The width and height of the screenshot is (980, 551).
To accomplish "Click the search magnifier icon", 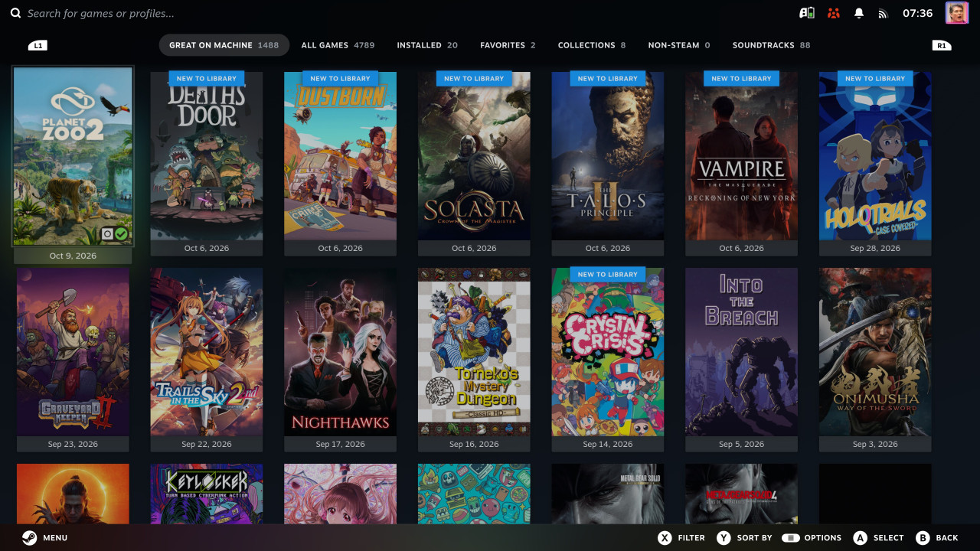I will 15,14.
